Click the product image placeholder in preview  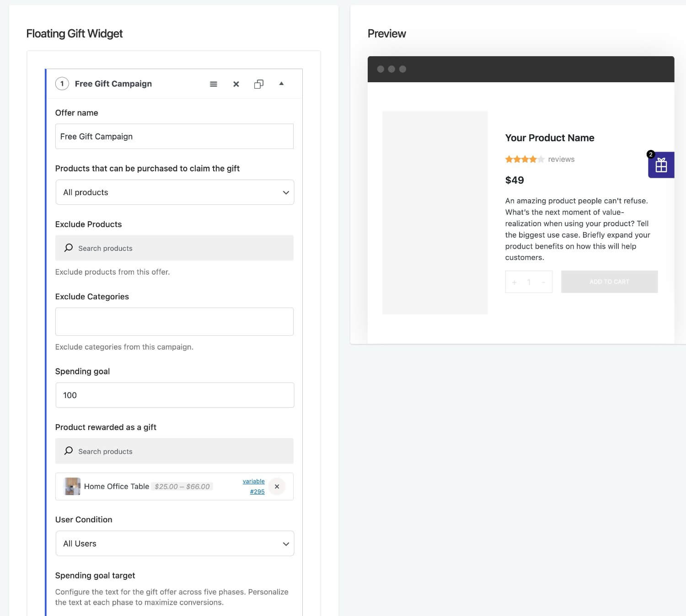click(435, 212)
